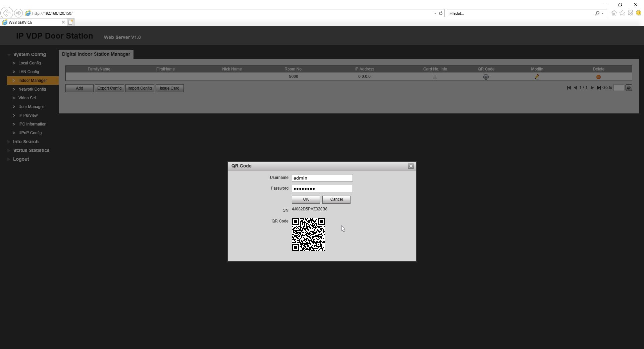The height and width of the screenshot is (349, 644).
Task: Click the QR Code gear icon for room 9000
Action: click(486, 77)
